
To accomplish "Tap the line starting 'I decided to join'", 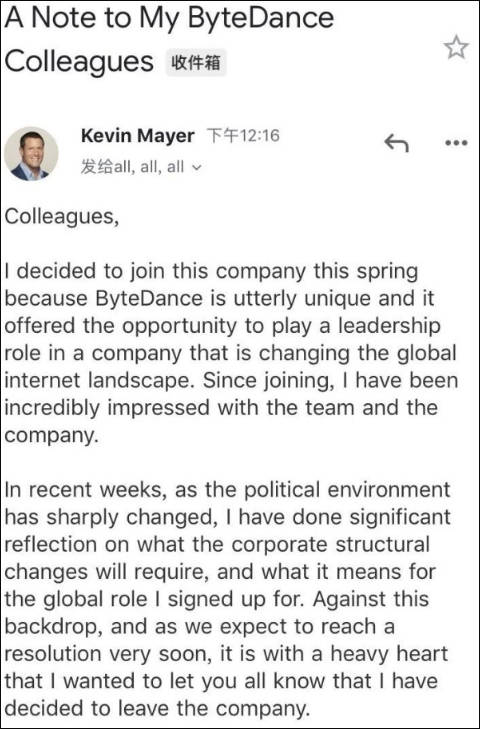I will (211, 272).
